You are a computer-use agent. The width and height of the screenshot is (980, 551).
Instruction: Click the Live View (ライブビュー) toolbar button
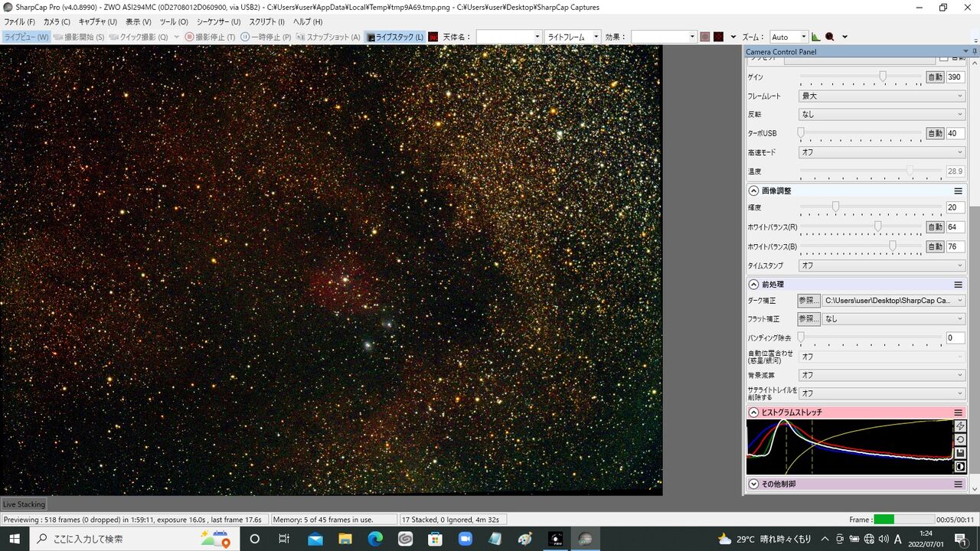point(26,37)
